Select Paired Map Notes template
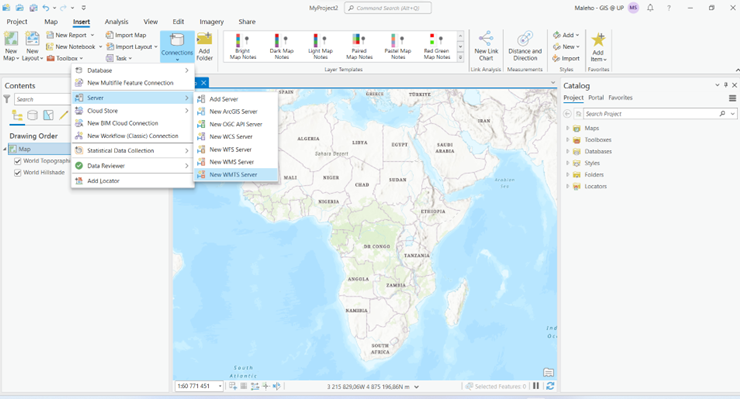Screen dimensions: 740x399 click(359, 46)
